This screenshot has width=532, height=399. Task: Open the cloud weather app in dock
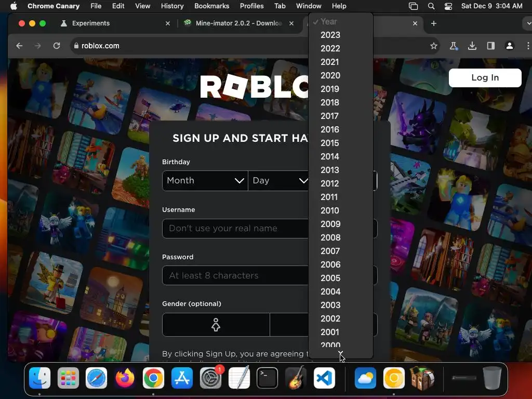point(365,378)
